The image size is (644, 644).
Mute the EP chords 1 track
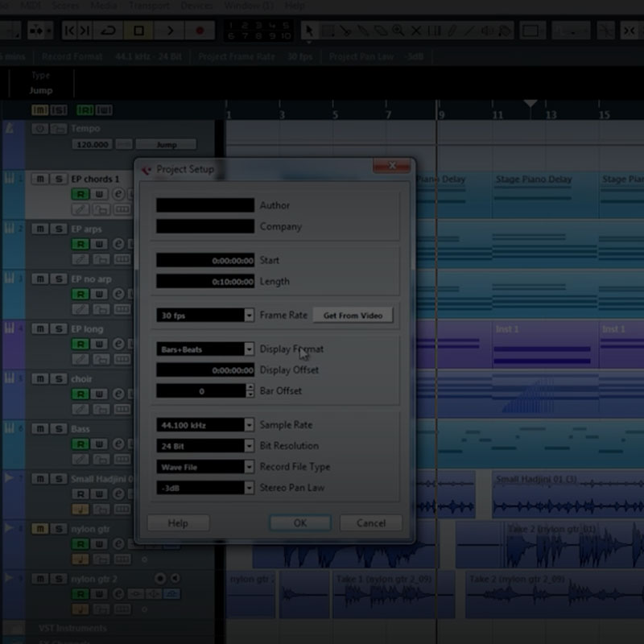(x=40, y=179)
